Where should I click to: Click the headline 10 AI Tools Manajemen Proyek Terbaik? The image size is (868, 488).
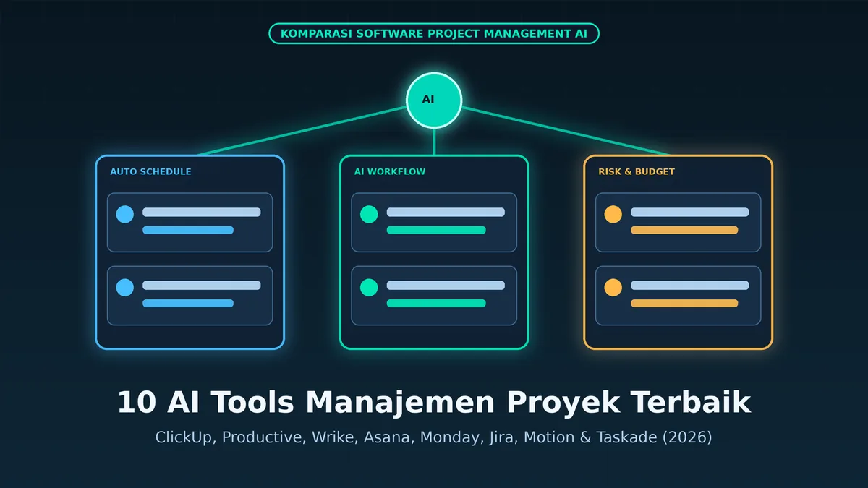point(434,403)
